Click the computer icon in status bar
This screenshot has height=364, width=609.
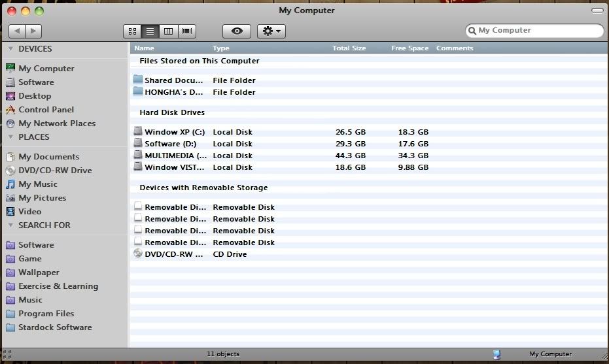[496, 354]
